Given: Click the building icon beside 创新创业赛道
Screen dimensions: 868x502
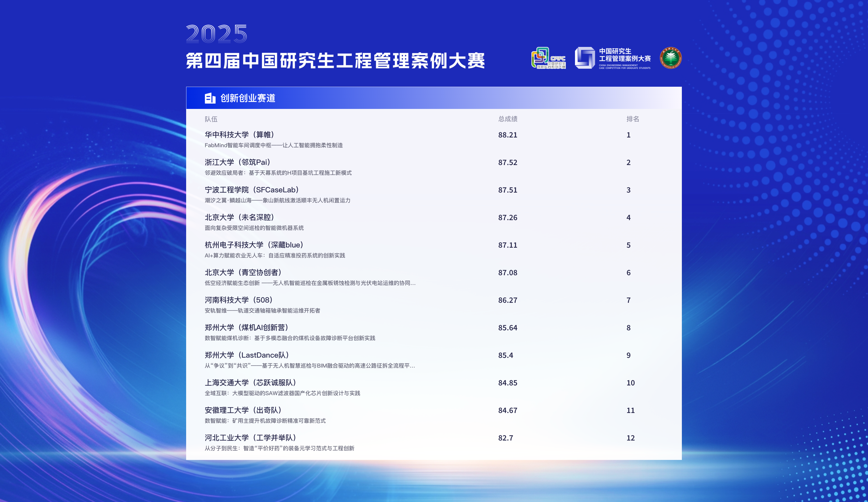Looking at the screenshot, I should click(210, 98).
